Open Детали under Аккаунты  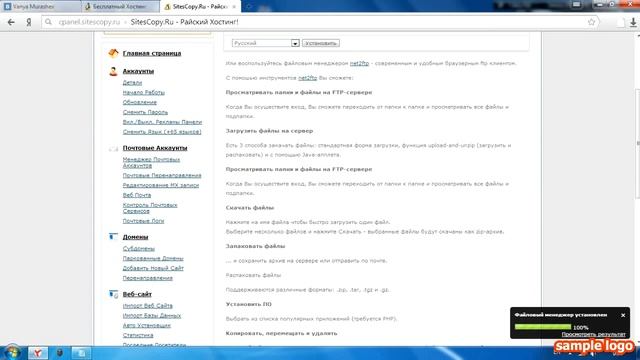132,82
